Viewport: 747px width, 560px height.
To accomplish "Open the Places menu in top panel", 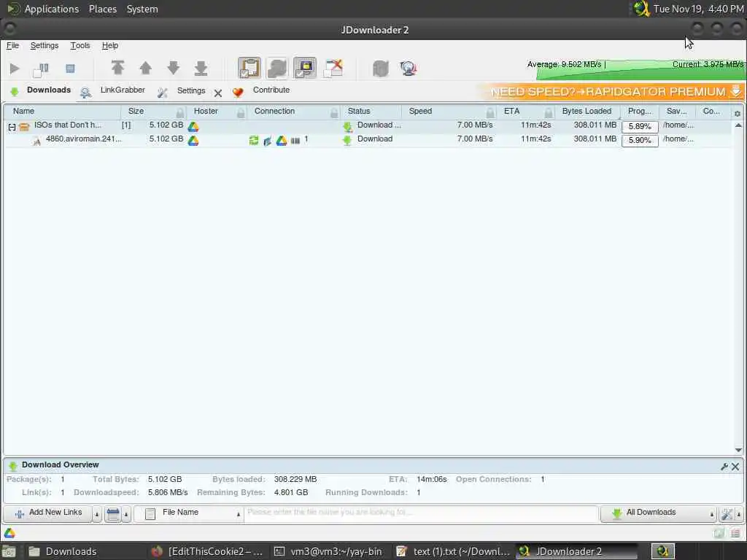I will [x=102, y=9].
